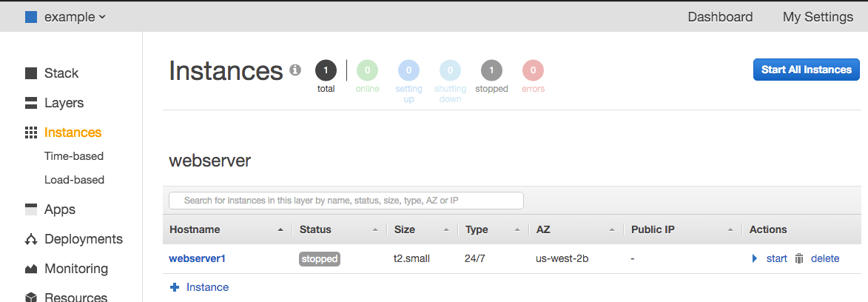The height and width of the screenshot is (302, 868).
Task: Click the info icon beside Instances heading
Action: 295,70
